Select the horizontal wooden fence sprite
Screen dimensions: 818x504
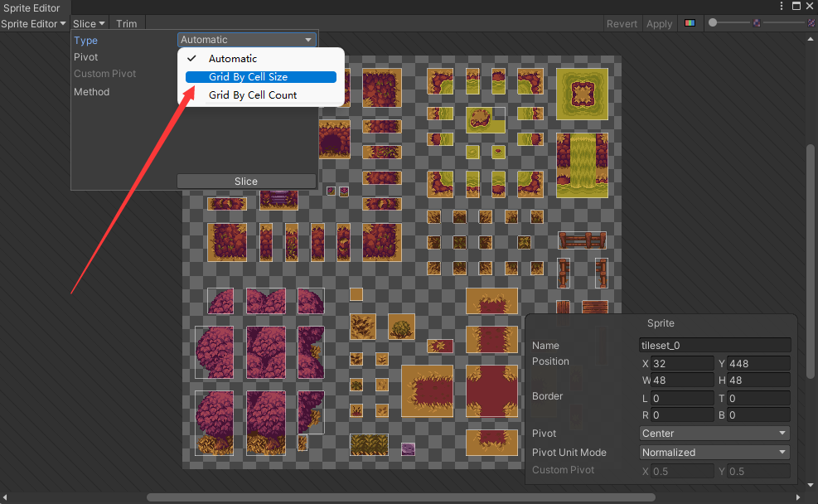[x=582, y=240]
